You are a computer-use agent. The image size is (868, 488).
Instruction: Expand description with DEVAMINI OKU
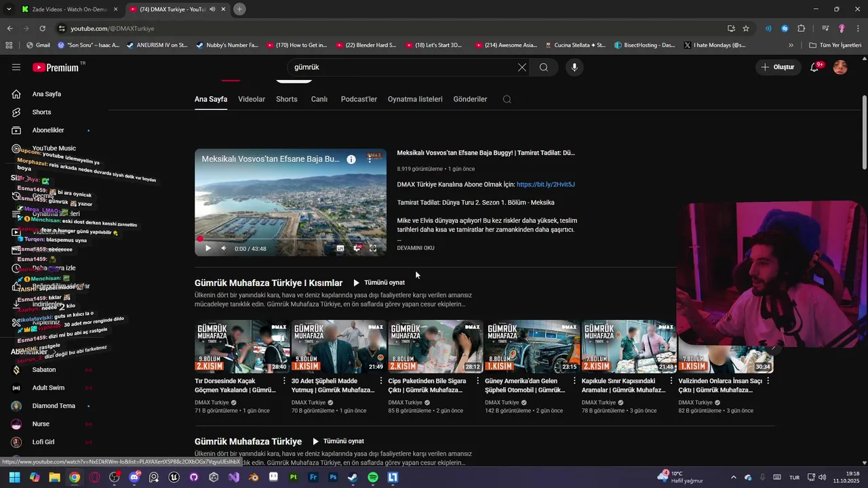tap(416, 248)
